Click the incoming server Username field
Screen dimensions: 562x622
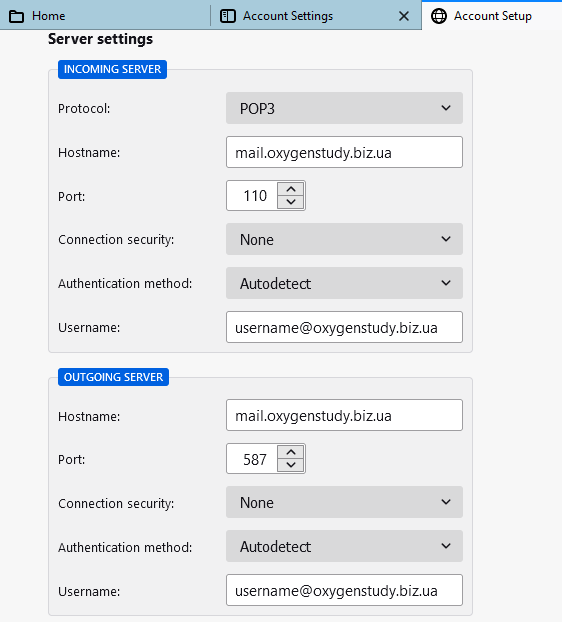pos(344,327)
